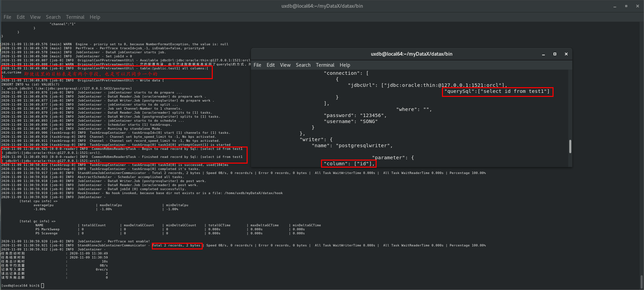This screenshot has height=290, width=644.
Task: Click the background window title bar text
Action: [x=322, y=6]
